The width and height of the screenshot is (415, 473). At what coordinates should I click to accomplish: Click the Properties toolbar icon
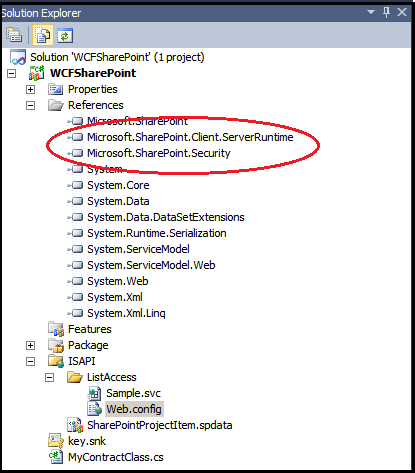14,35
